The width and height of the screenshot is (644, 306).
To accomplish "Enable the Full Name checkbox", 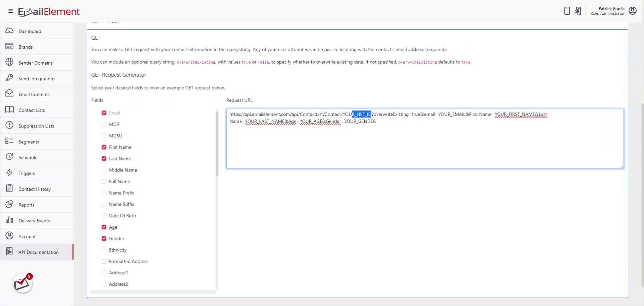I will (104, 182).
